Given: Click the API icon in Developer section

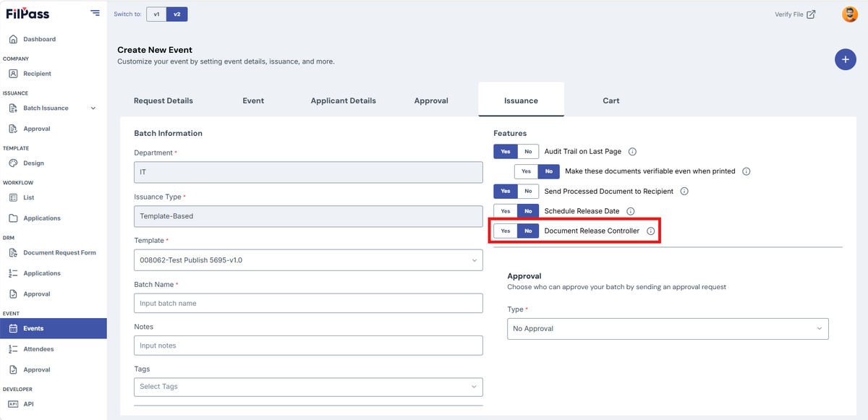Looking at the screenshot, I should click(x=13, y=404).
